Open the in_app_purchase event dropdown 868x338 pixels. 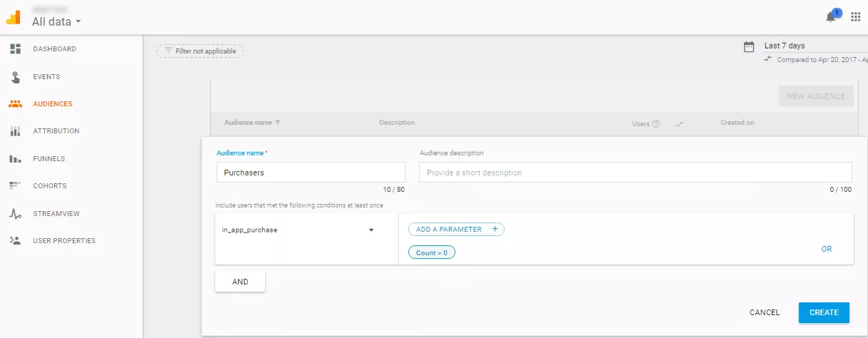click(306, 230)
